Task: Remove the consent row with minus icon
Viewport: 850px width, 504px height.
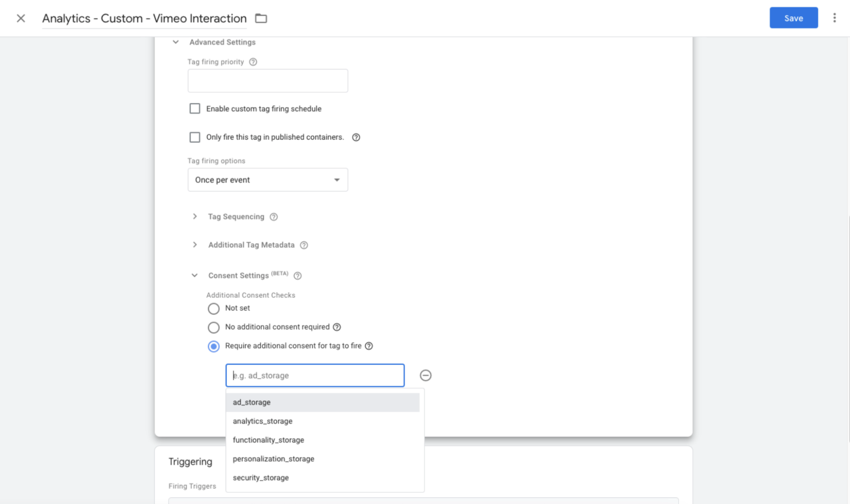Action: [425, 375]
